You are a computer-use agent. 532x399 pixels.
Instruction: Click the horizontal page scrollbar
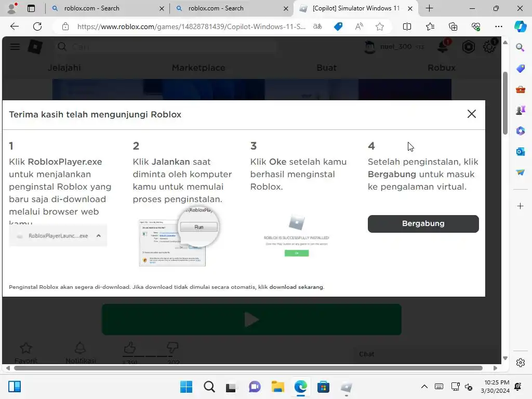click(248, 368)
